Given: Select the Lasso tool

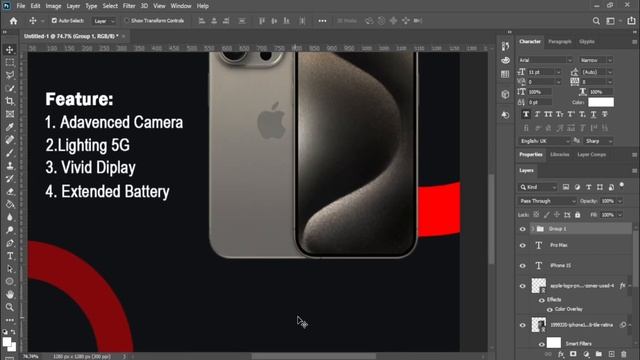Looking at the screenshot, I should coord(10,75).
